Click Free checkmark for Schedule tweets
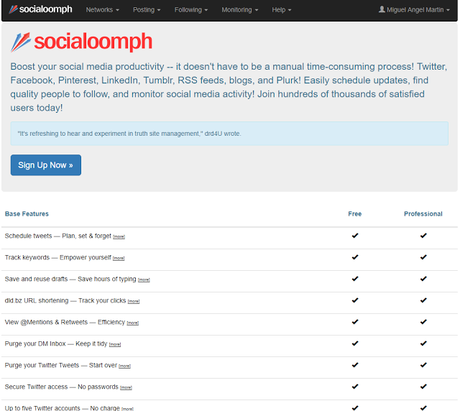This screenshot has height=411, width=460. click(355, 236)
